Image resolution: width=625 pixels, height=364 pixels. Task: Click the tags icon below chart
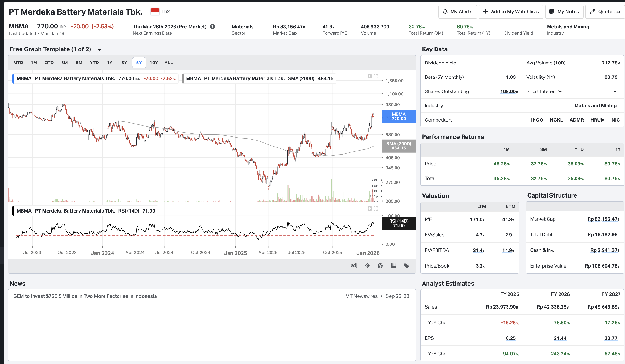click(406, 266)
